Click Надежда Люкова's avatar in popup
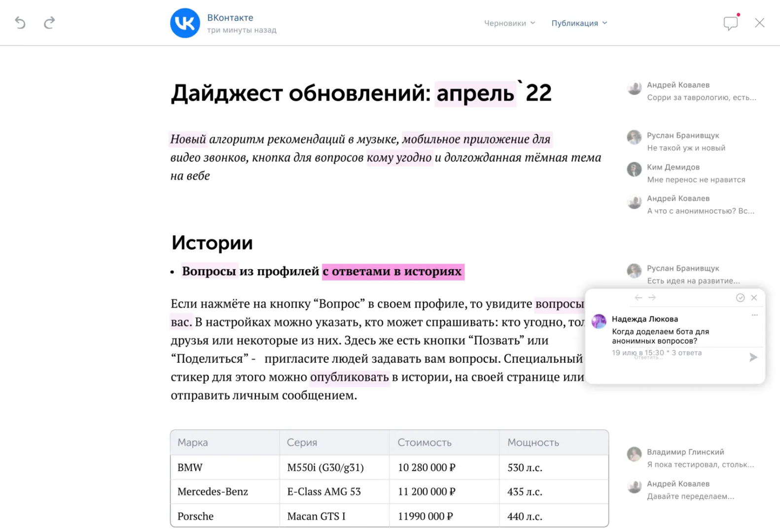Viewport: 780px width, 532px height. [599, 321]
